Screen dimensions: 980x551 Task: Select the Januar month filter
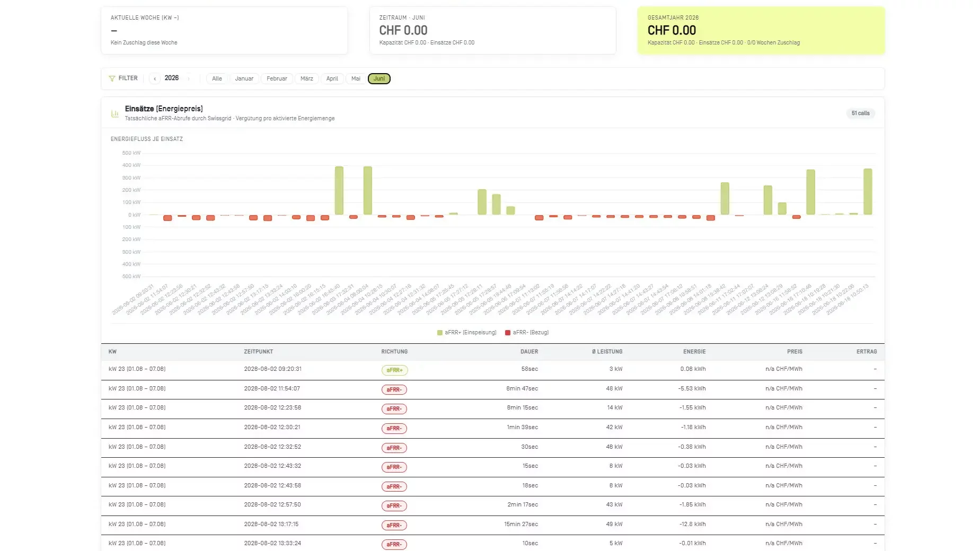(x=244, y=78)
